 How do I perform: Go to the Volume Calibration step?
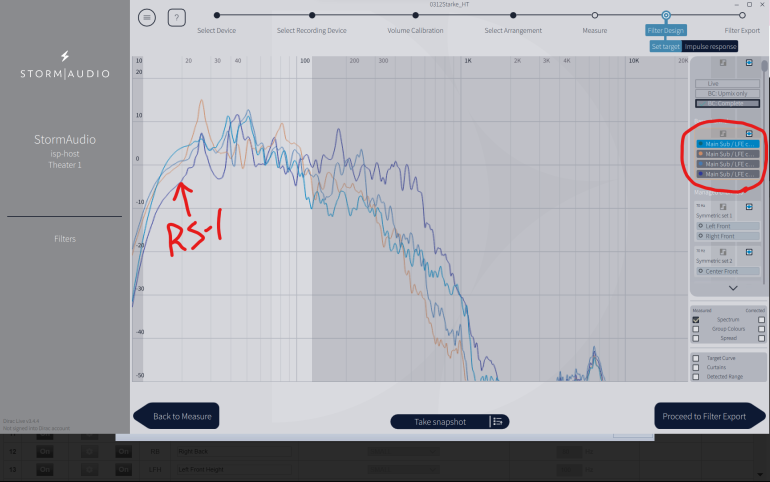415,30
